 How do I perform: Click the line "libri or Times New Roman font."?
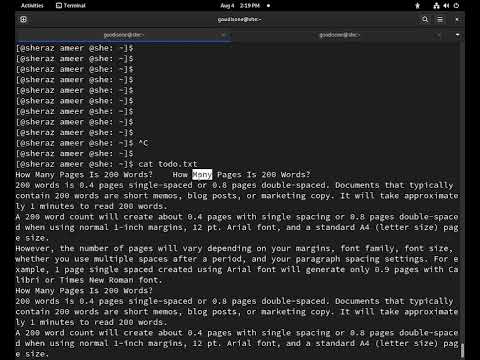[x=89, y=280]
